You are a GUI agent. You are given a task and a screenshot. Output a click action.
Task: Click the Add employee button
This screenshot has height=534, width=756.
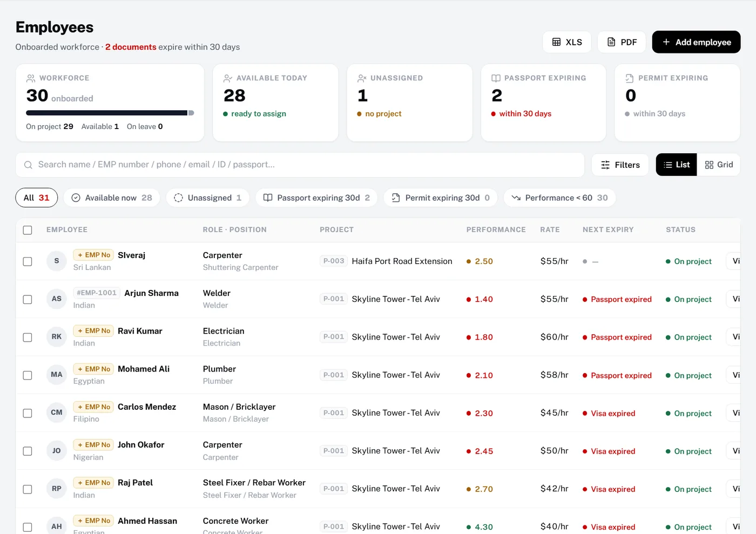pyautogui.click(x=696, y=42)
